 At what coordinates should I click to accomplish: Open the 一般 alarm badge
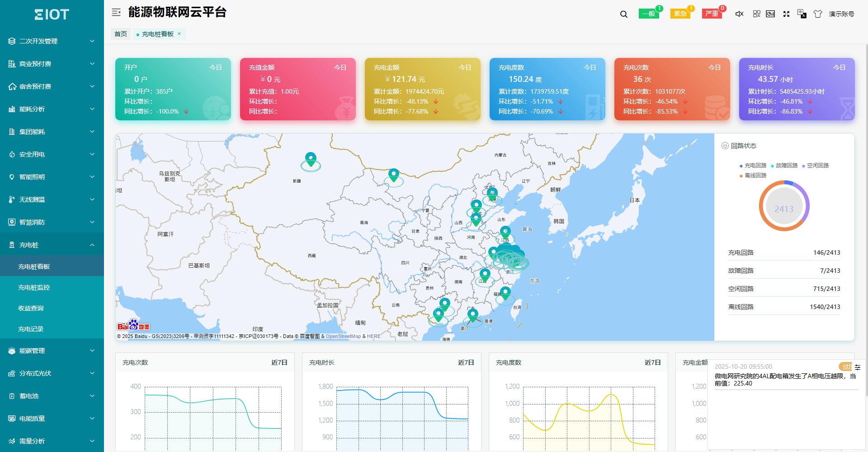[649, 14]
